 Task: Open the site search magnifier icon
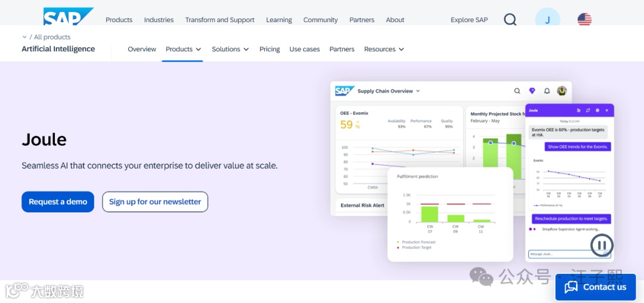pyautogui.click(x=510, y=19)
